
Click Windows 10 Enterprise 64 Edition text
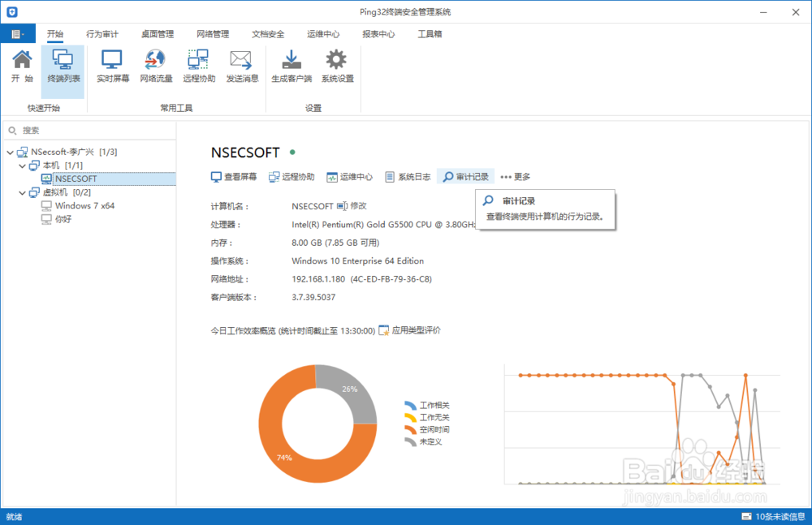(x=357, y=261)
